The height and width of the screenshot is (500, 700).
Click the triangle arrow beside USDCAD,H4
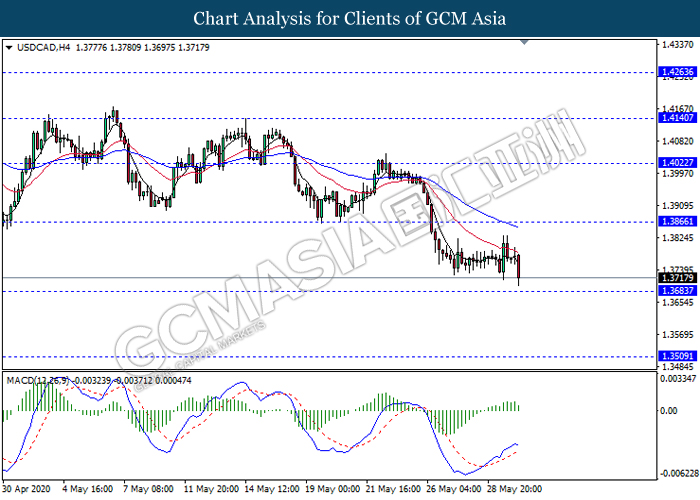[10, 47]
